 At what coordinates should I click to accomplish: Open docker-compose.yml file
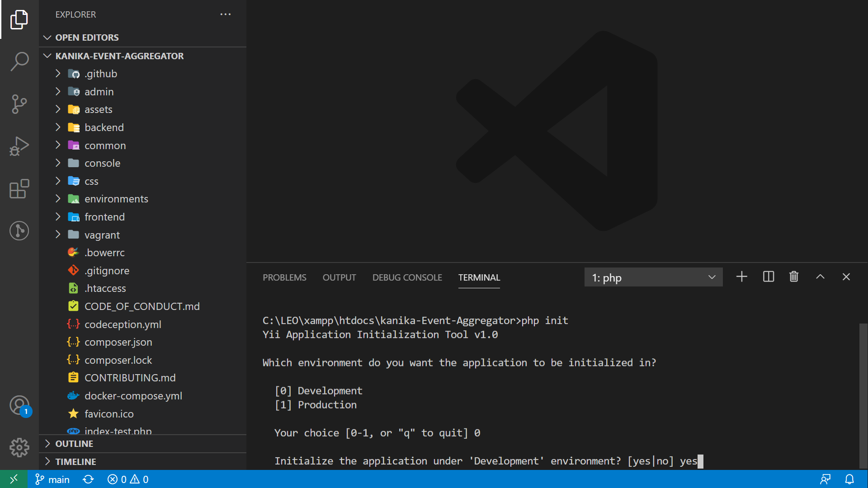(x=143, y=396)
